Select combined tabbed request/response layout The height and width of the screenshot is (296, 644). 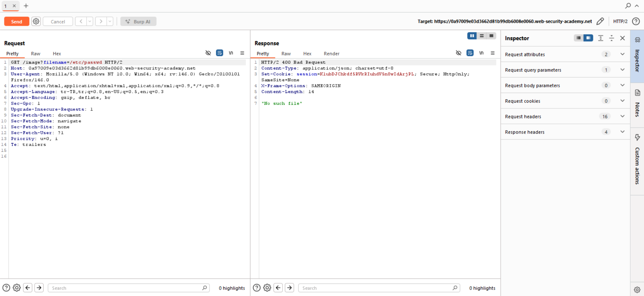click(491, 36)
